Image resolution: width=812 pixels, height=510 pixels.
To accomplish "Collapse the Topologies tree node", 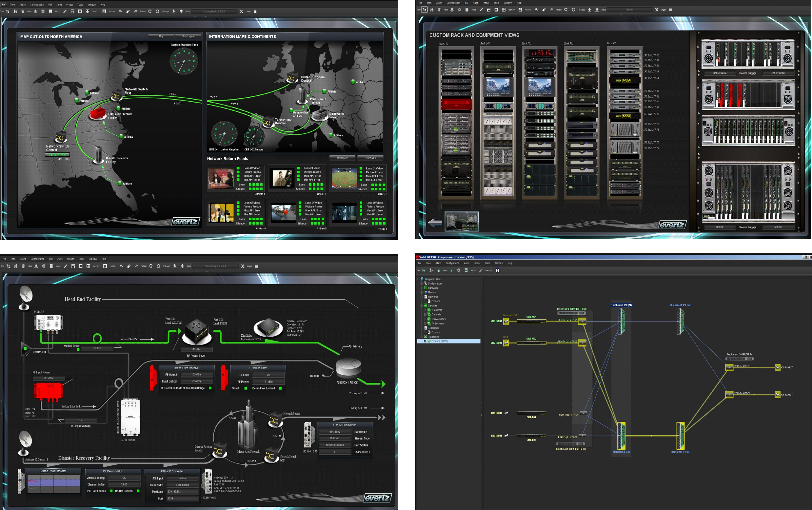I will [422, 328].
